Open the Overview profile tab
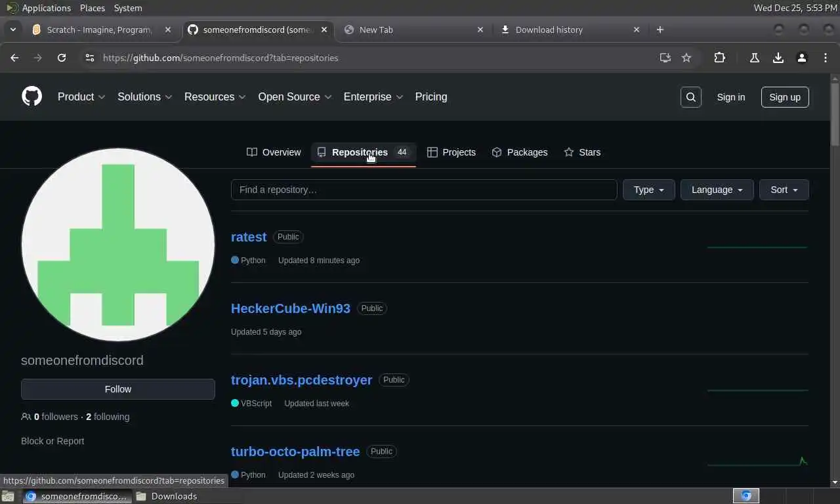Viewport: 840px width, 504px height. 274,152
